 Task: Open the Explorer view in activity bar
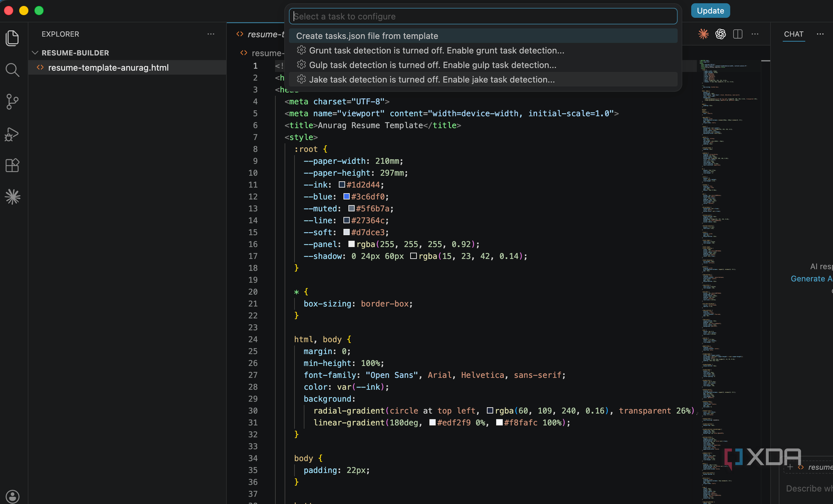click(12, 38)
